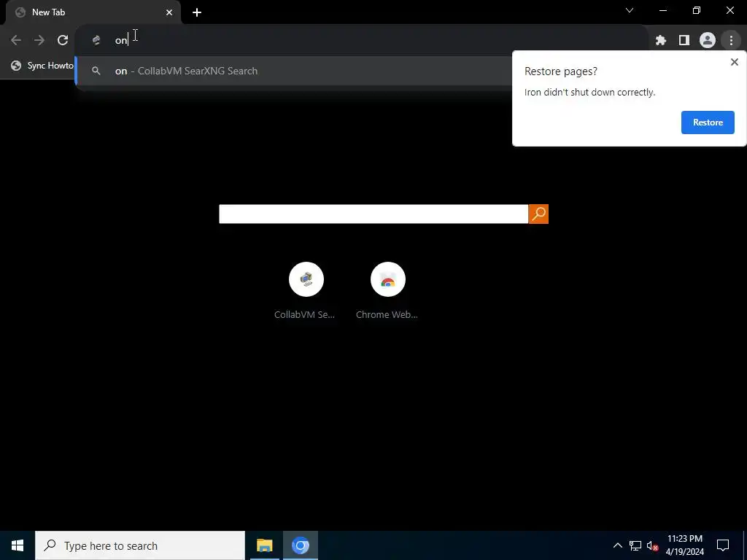Click the white page search box

point(373,214)
